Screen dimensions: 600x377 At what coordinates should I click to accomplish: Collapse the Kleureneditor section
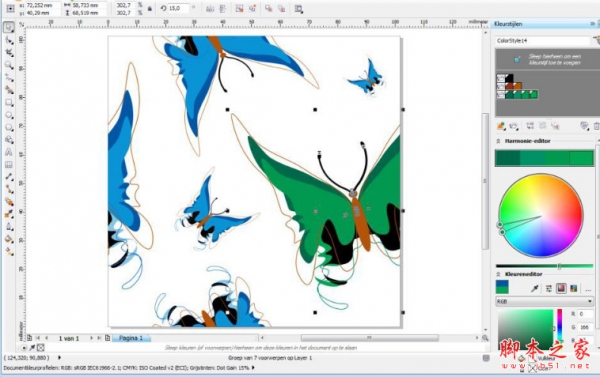[498, 274]
